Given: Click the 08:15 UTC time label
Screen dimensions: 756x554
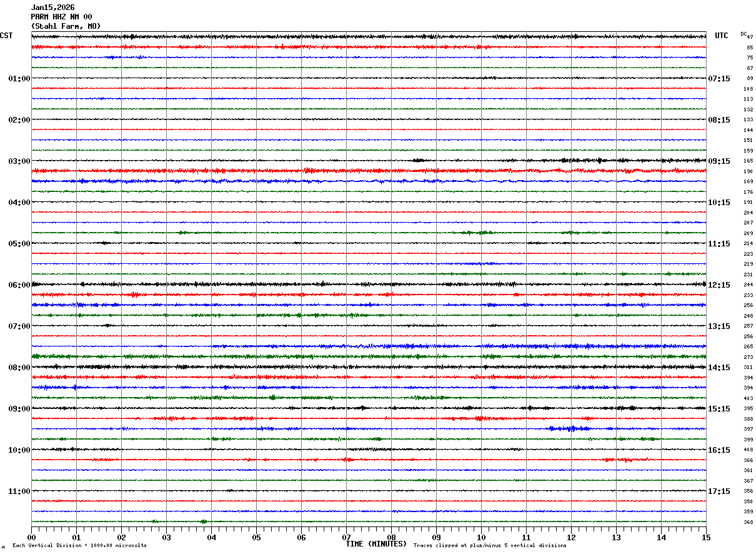Looking at the screenshot, I should (719, 120).
